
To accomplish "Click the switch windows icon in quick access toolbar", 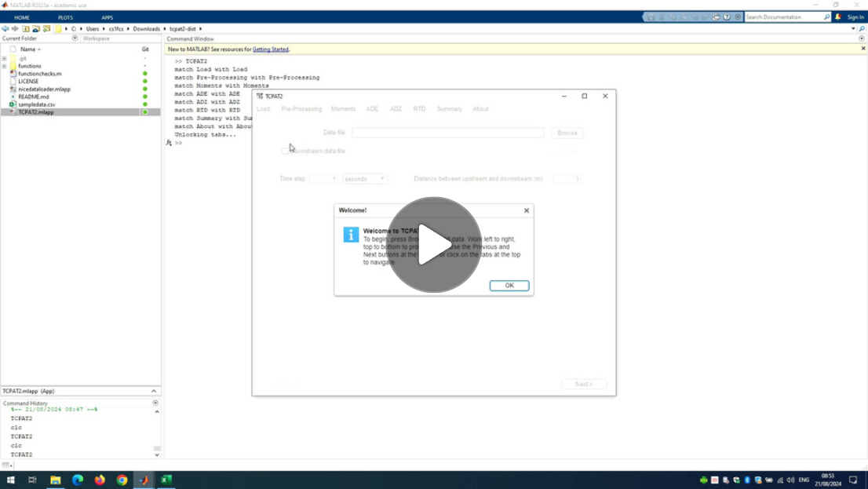I will [716, 17].
